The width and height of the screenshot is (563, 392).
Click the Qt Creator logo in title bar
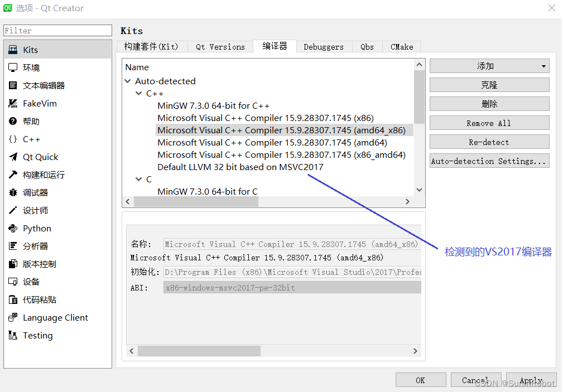tap(8, 8)
